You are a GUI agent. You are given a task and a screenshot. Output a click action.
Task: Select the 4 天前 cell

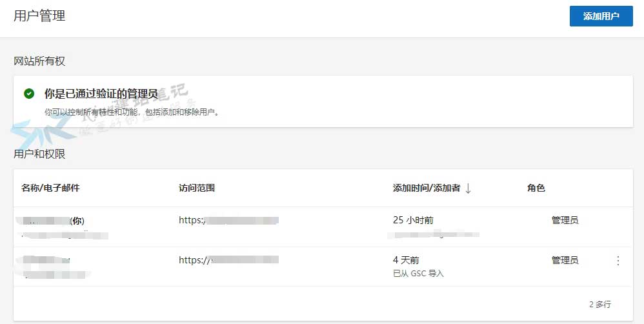pos(406,260)
